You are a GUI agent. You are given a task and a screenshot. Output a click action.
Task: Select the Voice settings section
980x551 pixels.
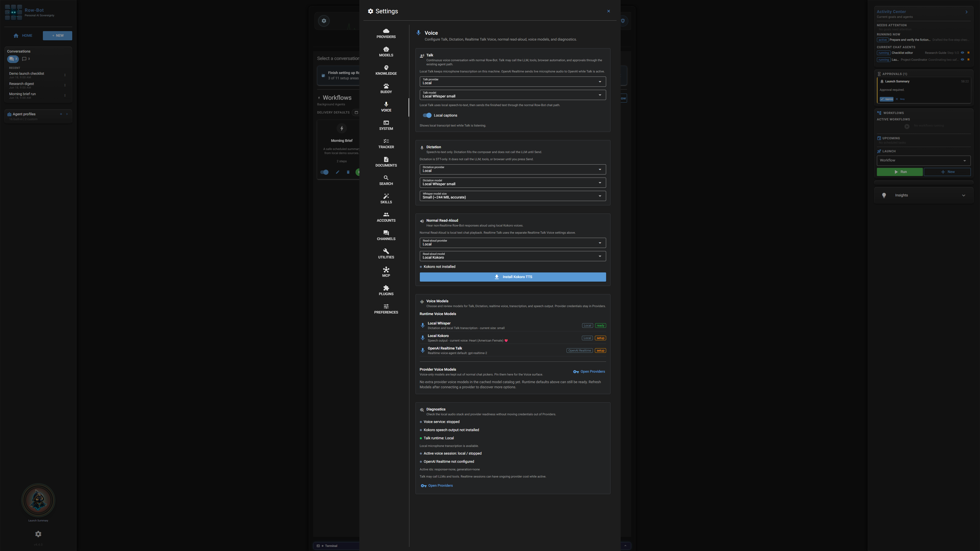coord(386,107)
